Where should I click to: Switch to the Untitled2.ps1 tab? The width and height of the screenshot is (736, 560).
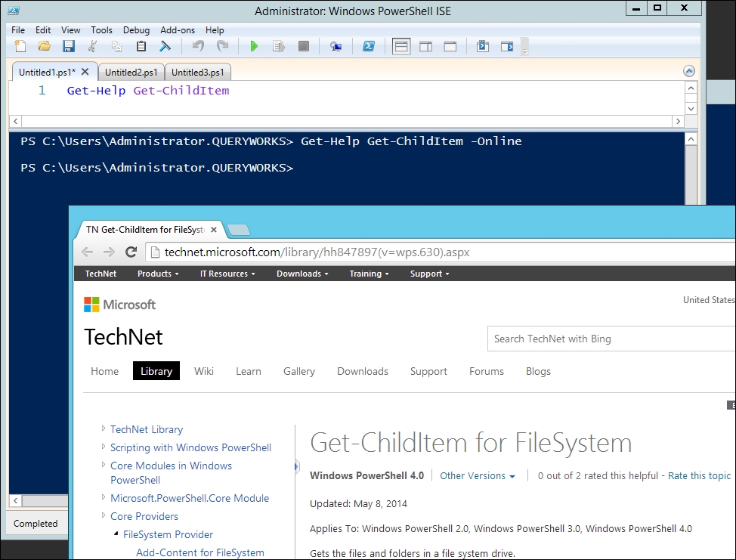131,73
